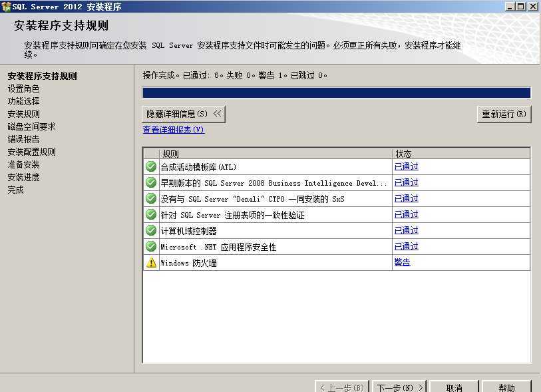Open 已通过 link for 注册表项的一致性验证 rule
541x392 pixels.
click(406, 214)
